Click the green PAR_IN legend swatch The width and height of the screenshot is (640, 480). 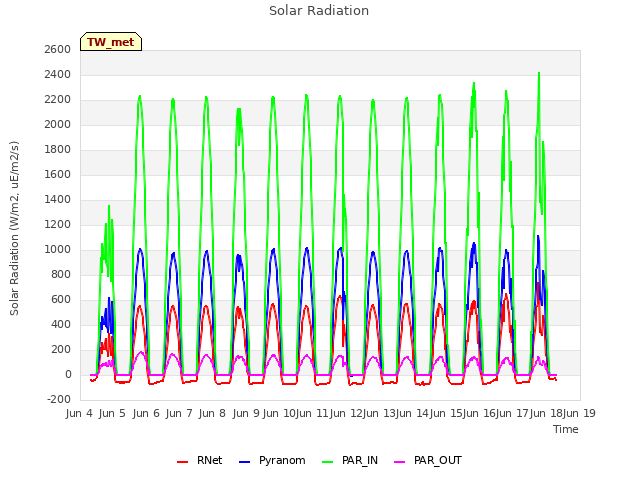point(327,462)
